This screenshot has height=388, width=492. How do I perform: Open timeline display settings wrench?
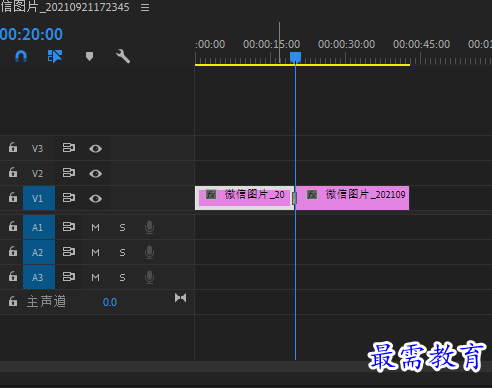123,56
